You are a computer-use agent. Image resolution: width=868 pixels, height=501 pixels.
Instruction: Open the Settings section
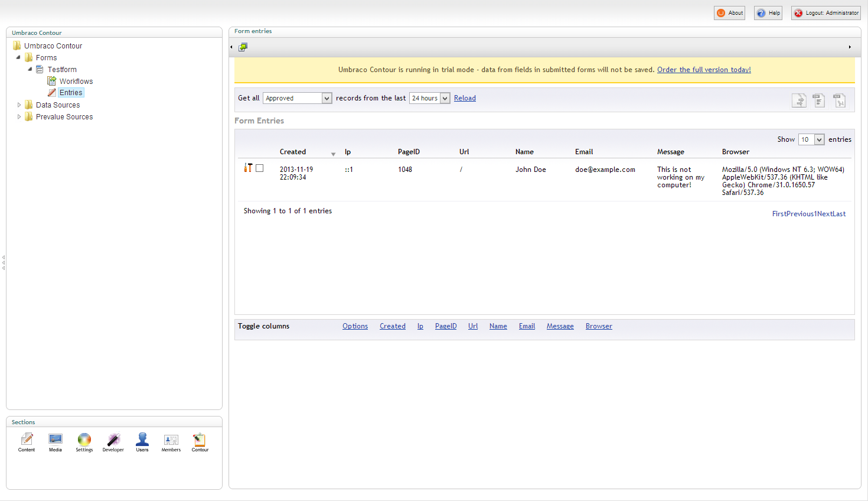[84, 443]
